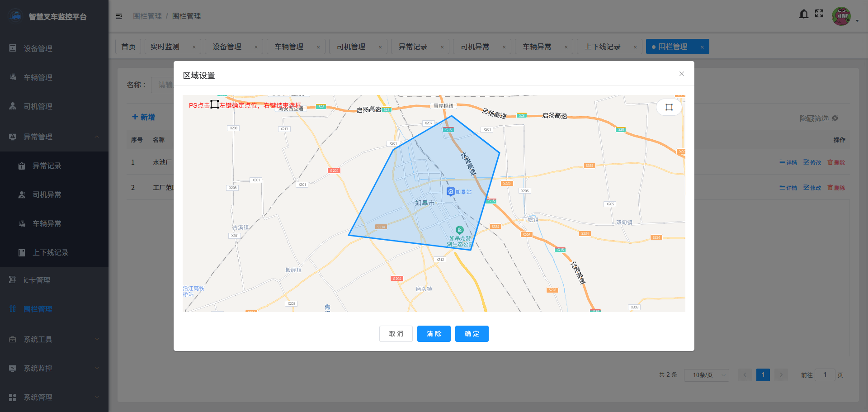Open the notification bell icon
The width and height of the screenshot is (868, 412).
tap(804, 14)
